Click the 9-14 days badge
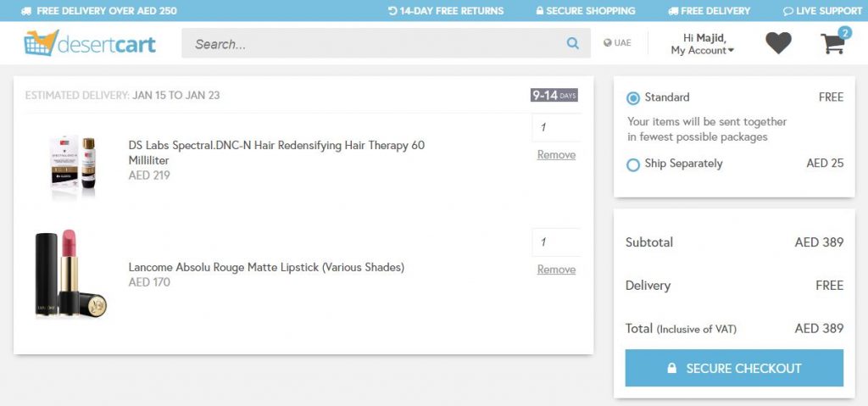868x406 pixels. [x=554, y=95]
